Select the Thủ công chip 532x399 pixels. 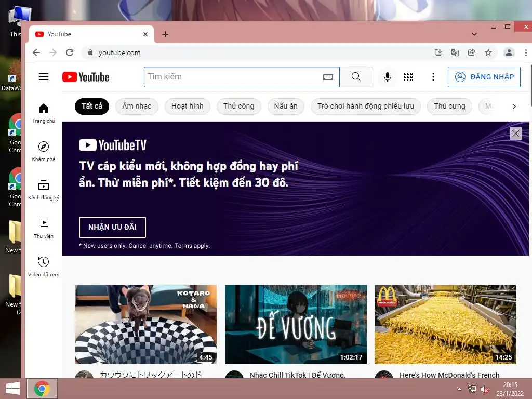click(x=239, y=106)
